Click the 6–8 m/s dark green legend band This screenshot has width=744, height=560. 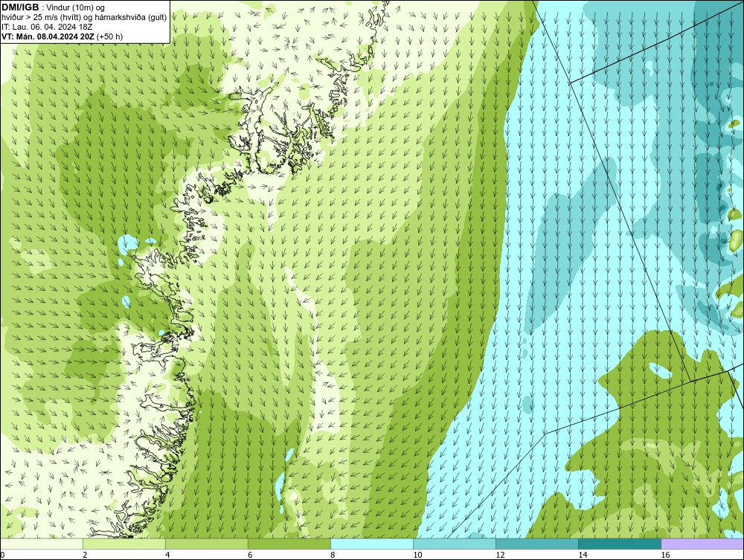pyautogui.click(x=289, y=544)
